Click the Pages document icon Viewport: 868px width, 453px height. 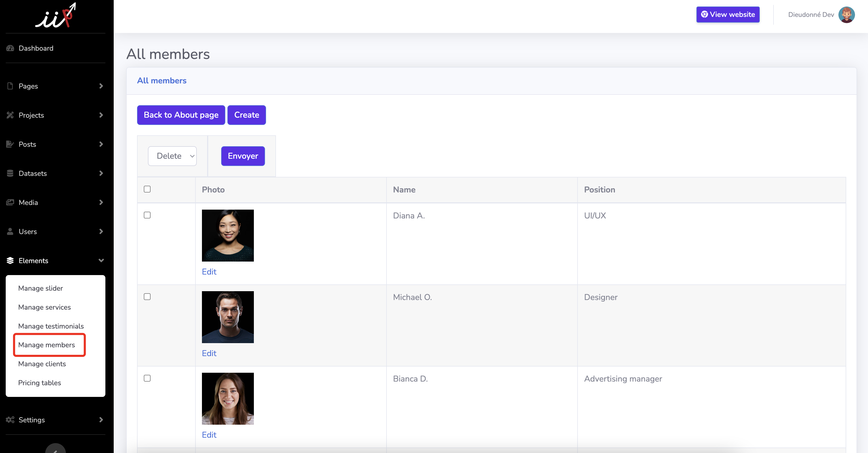coord(10,86)
